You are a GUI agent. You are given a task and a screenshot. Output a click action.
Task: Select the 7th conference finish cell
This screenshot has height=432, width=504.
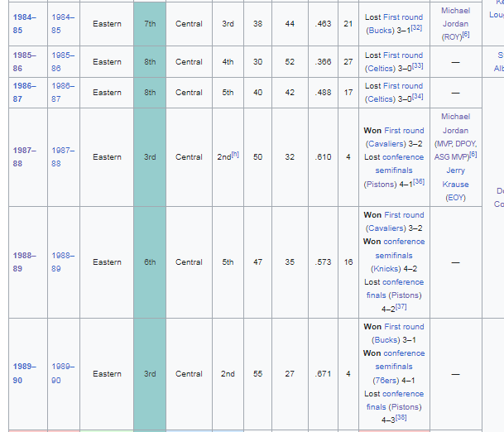click(150, 24)
